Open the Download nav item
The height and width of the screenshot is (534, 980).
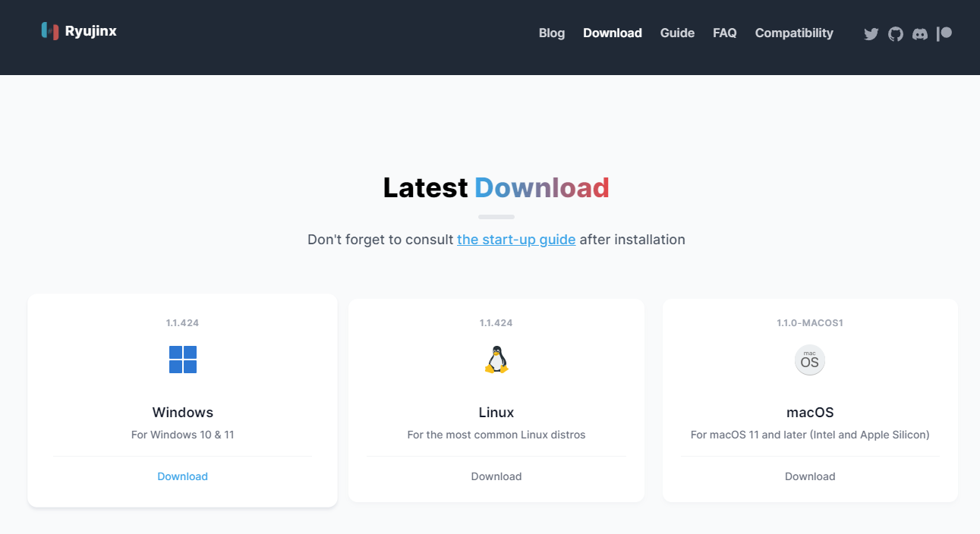(613, 33)
